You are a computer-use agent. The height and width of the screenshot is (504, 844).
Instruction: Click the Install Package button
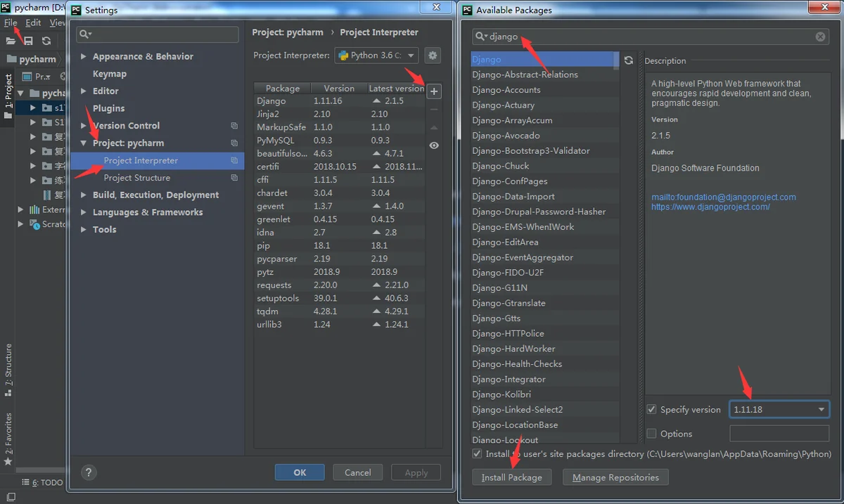coord(512,477)
